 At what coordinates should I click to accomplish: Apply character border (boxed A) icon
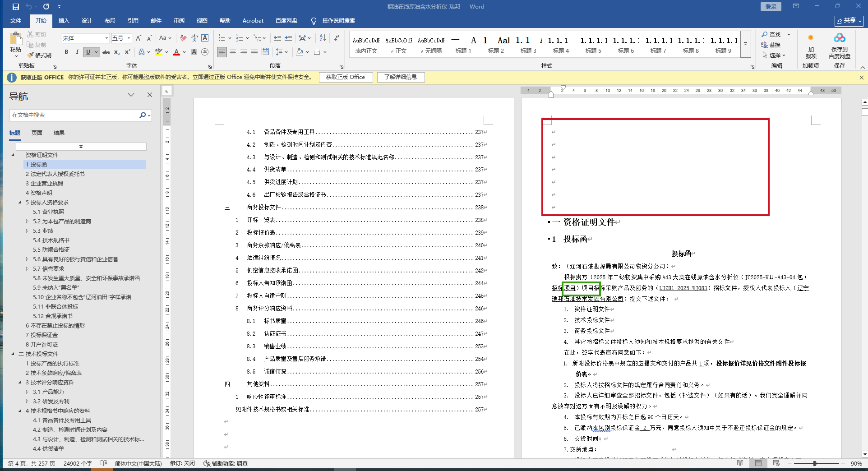[205, 38]
